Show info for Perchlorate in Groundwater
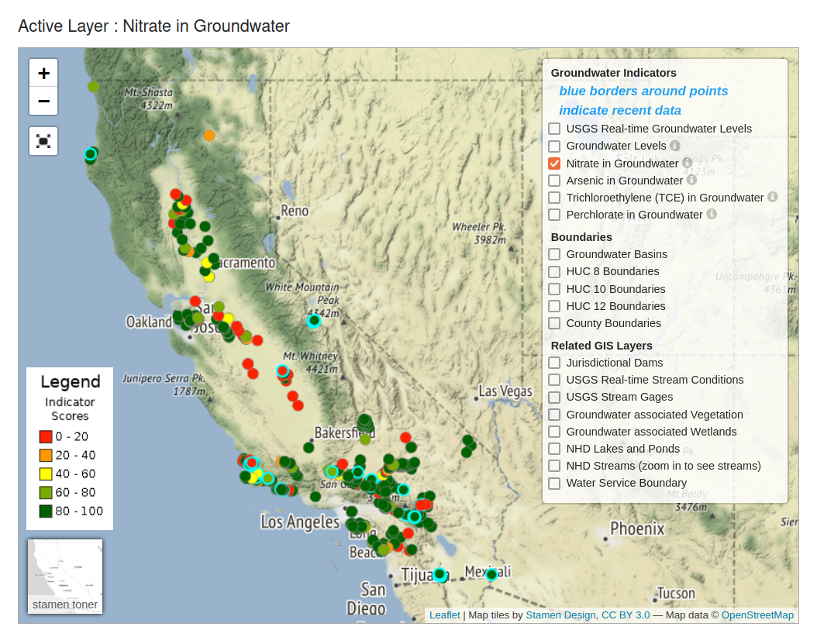The image size is (817, 644). tap(712, 214)
